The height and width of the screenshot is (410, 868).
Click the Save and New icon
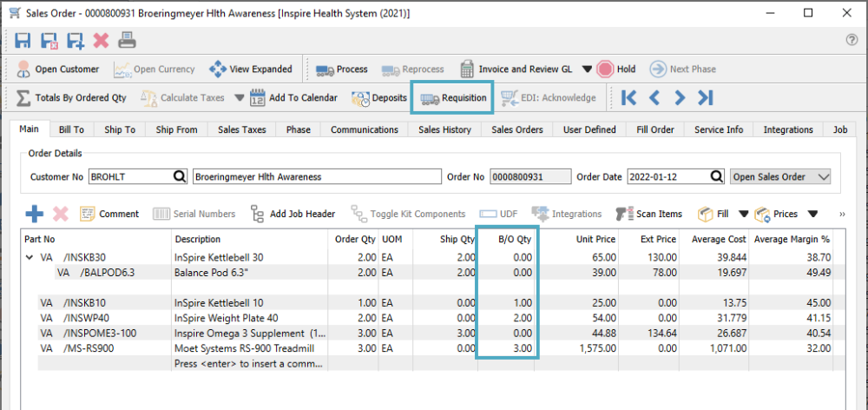tap(75, 41)
